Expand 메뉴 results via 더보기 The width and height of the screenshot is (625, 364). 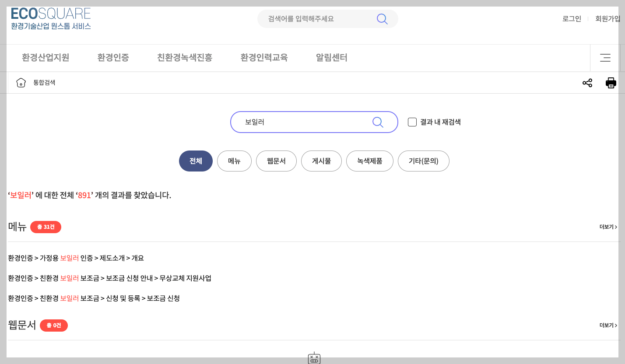pyautogui.click(x=608, y=227)
